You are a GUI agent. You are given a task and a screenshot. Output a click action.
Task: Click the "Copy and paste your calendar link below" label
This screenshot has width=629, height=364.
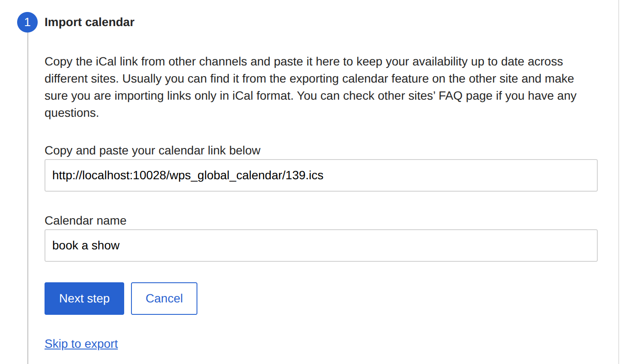152,151
